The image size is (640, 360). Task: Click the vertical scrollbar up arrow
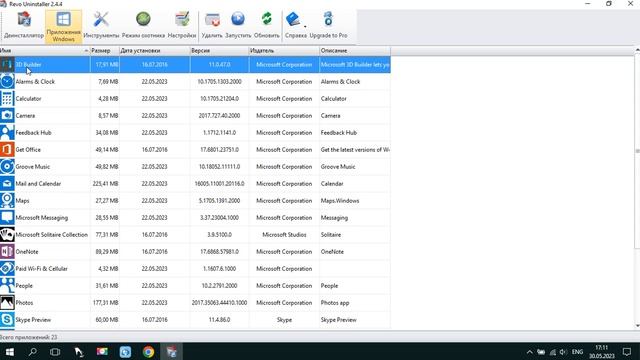click(x=637, y=50)
